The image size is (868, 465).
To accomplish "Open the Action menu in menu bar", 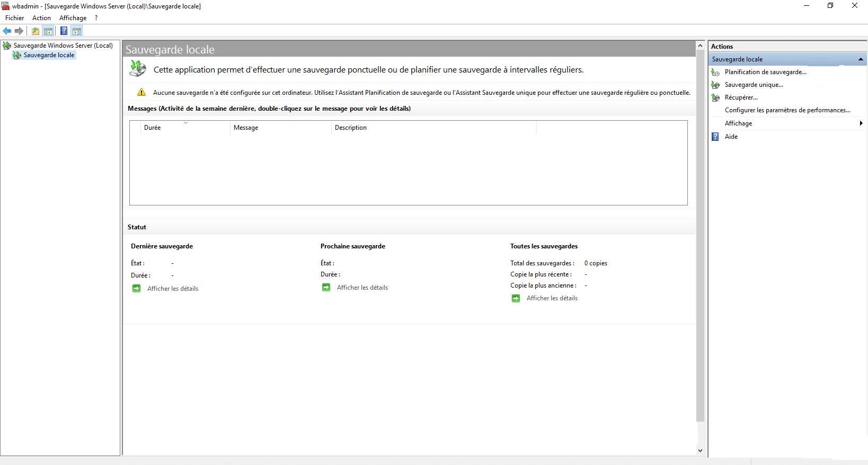I will (x=41, y=18).
